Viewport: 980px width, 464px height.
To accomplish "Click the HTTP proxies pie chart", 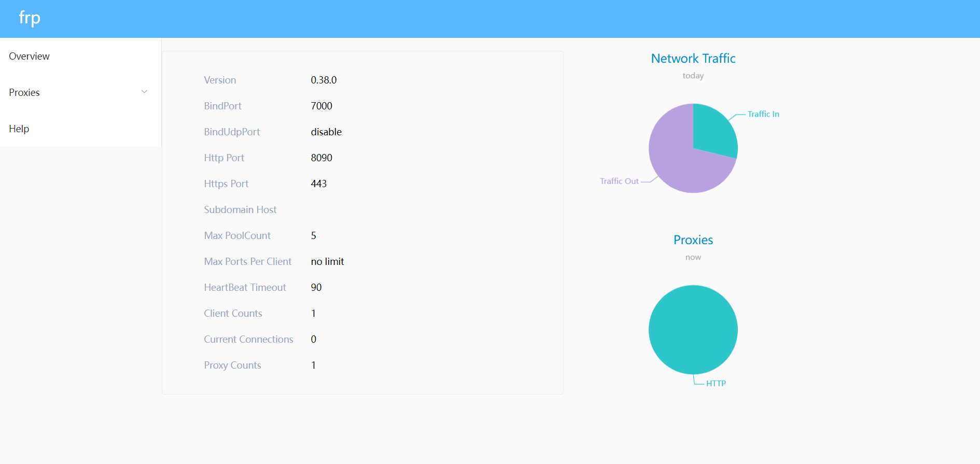I will coord(693,330).
